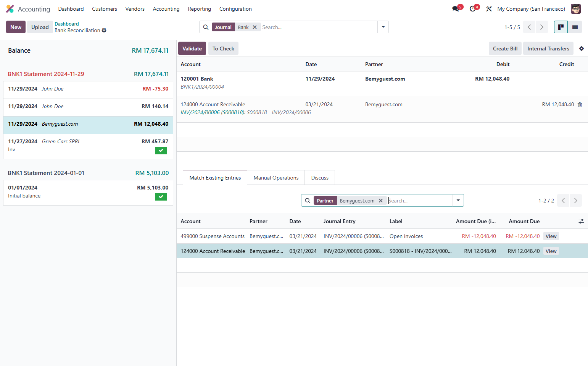Image resolution: width=588 pixels, height=366 pixels.
Task: View the Suspense Accounts entry
Action: [551, 236]
